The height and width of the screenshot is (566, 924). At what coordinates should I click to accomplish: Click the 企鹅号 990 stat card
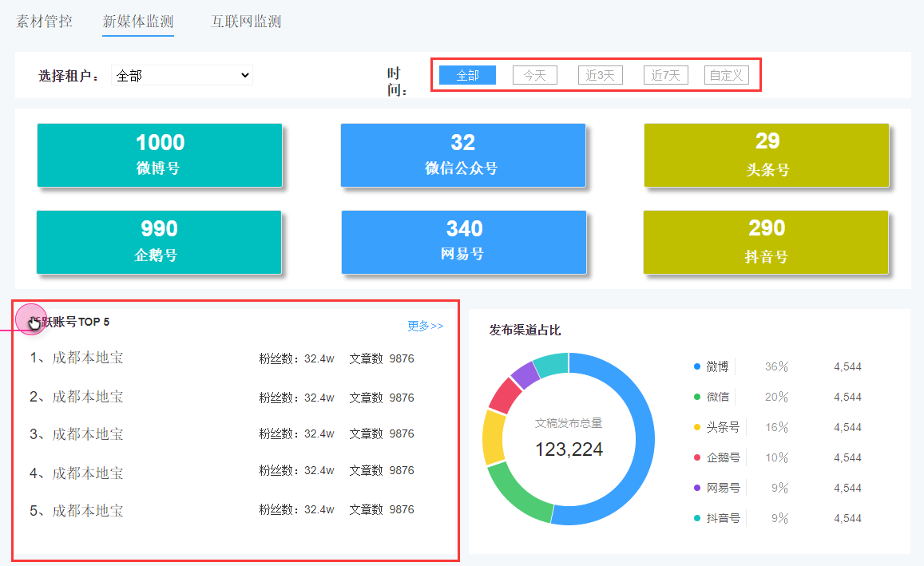(158, 242)
